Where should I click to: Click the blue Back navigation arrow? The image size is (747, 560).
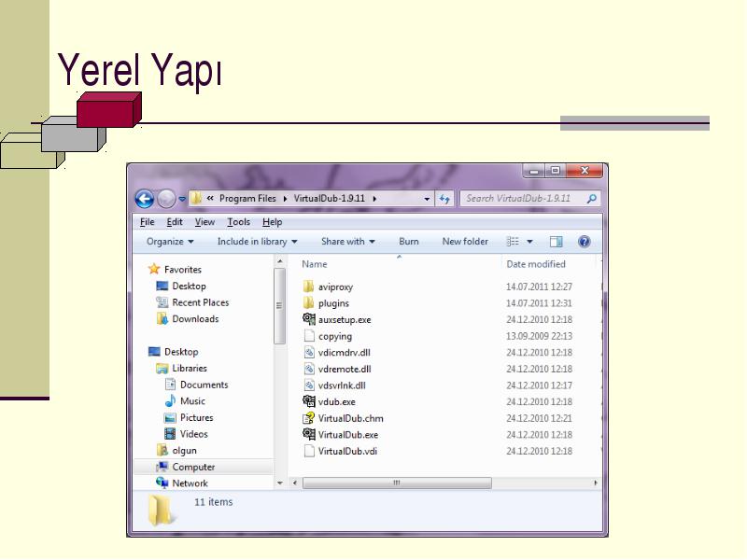(x=145, y=199)
